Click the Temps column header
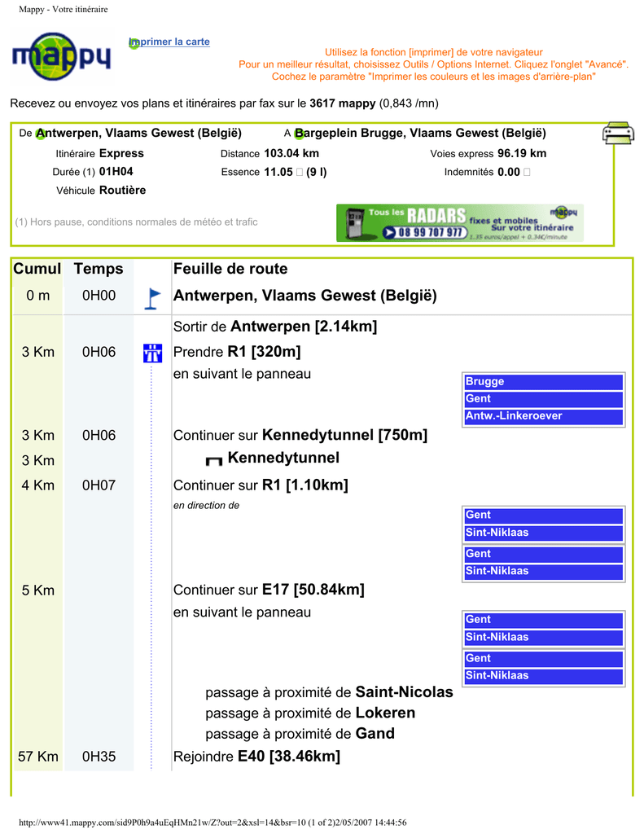The width and height of the screenshot is (644, 834). 99,269
